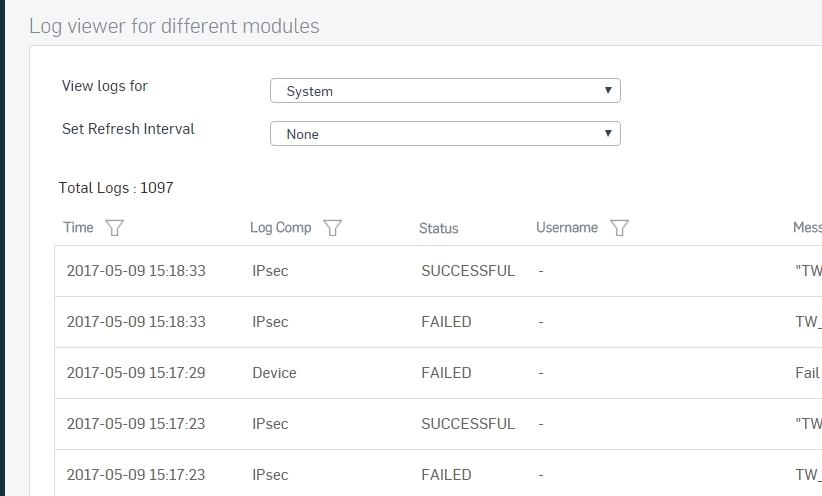Select the first 15:18:33 SUCCESSFUL IPsec row
Image resolution: width=822 pixels, height=496 pixels.
(x=438, y=271)
